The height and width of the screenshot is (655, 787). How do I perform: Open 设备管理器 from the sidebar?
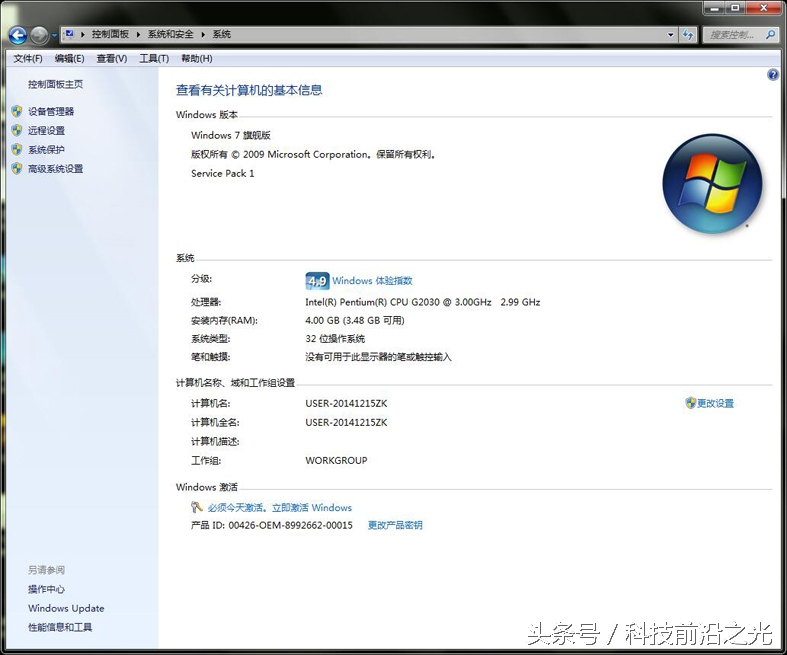(51, 111)
